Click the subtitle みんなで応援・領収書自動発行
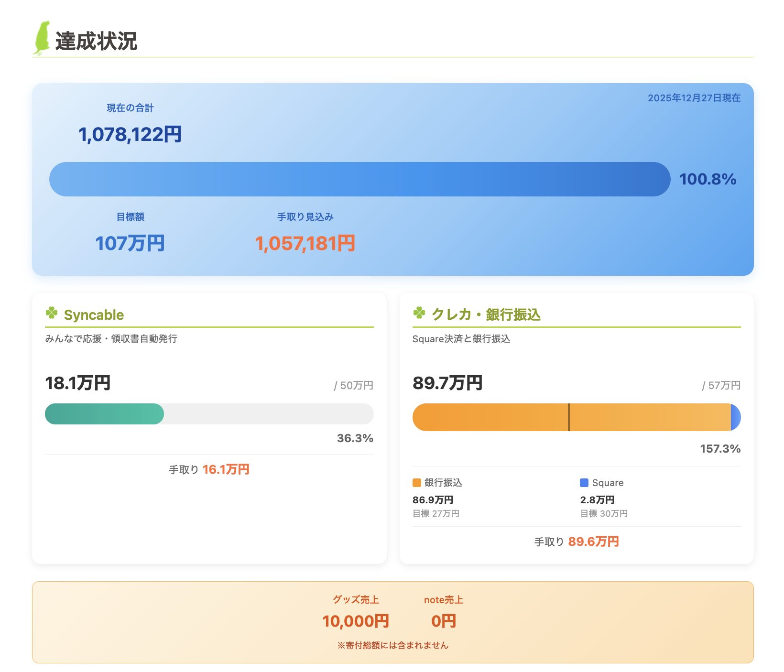This screenshot has height=672, width=784. [x=111, y=339]
